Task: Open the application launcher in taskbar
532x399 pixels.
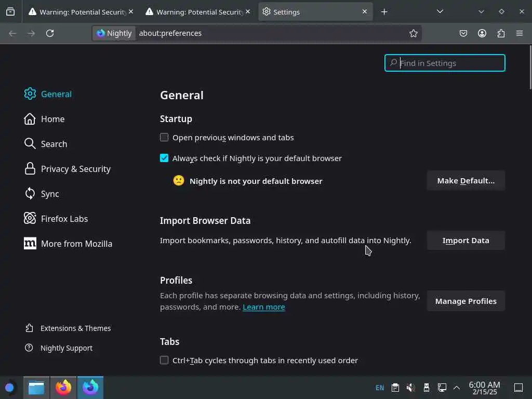Action: pyautogui.click(x=9, y=388)
